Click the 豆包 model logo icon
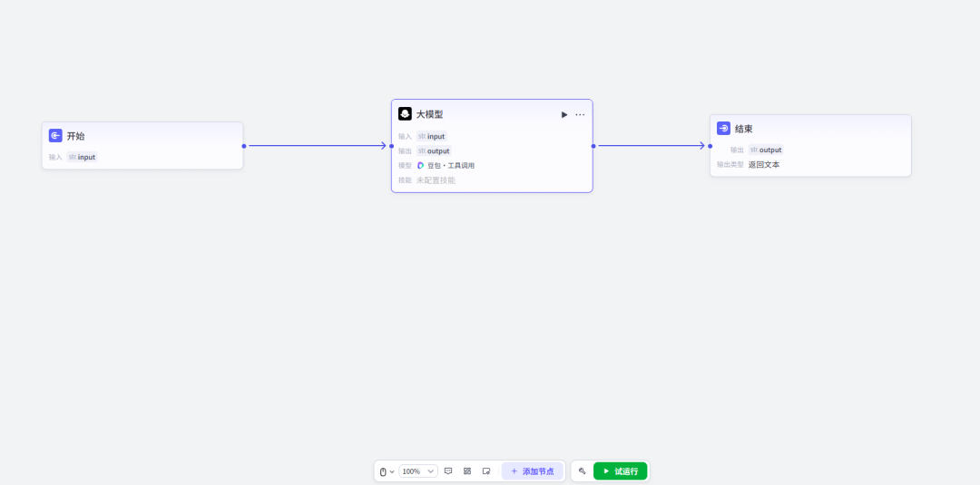The height and width of the screenshot is (485, 980). click(421, 165)
